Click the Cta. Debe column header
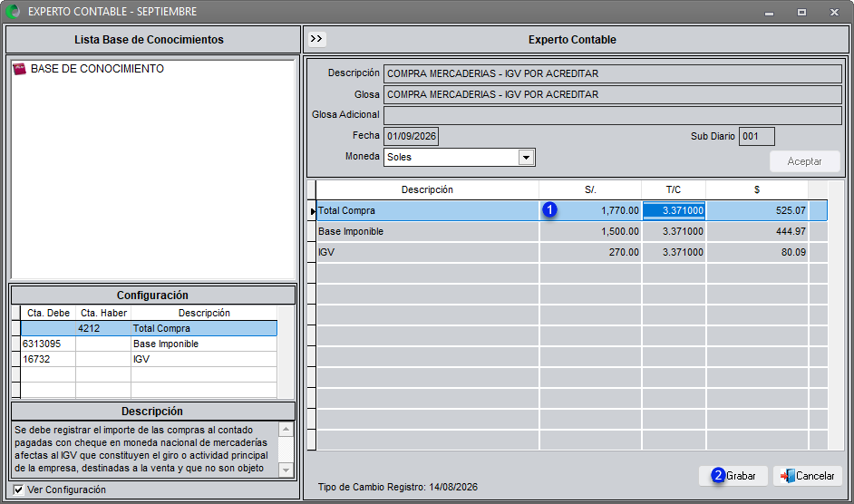Screen dimensions: 854x504 pos(48,313)
